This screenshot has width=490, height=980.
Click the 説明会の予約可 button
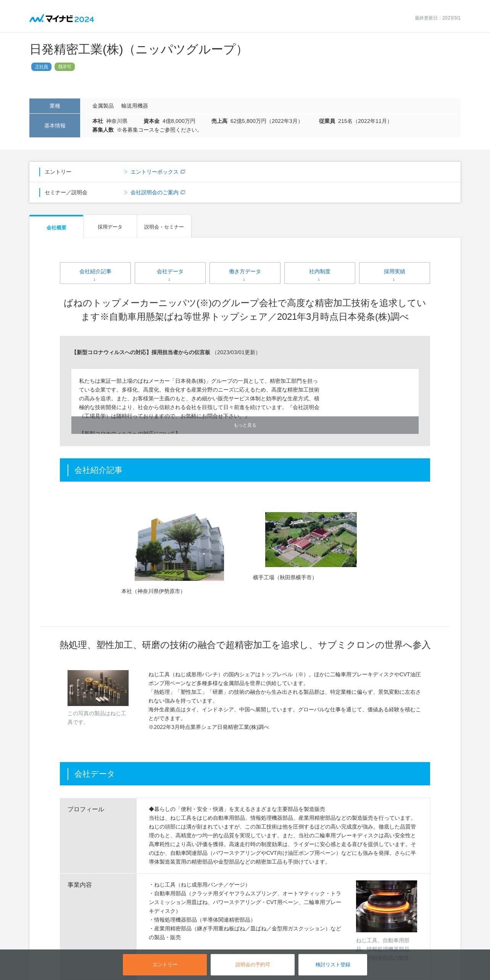tap(253, 965)
